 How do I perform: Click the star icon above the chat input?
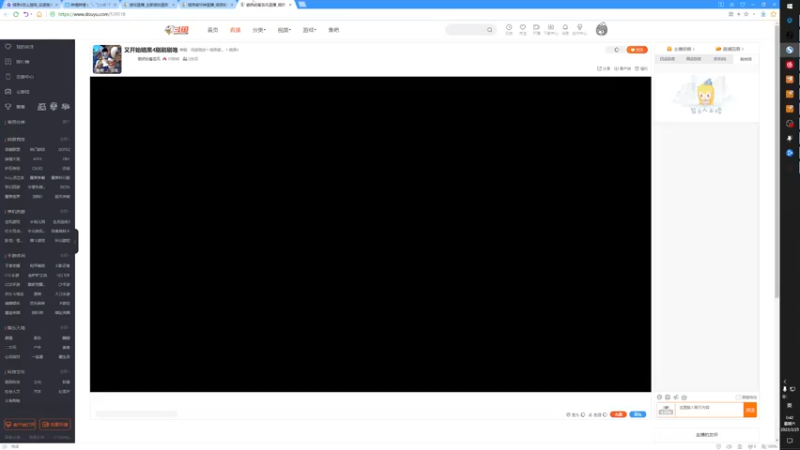pos(684,397)
